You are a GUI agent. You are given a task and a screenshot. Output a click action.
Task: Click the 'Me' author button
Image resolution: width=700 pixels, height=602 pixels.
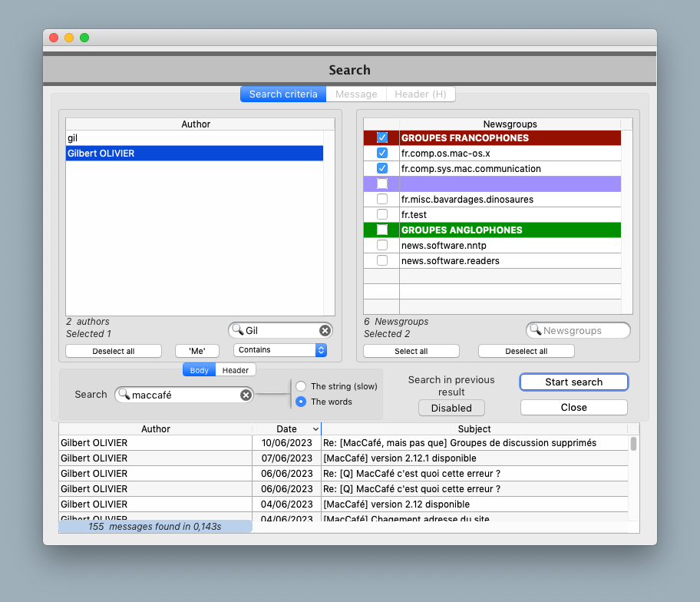click(197, 351)
